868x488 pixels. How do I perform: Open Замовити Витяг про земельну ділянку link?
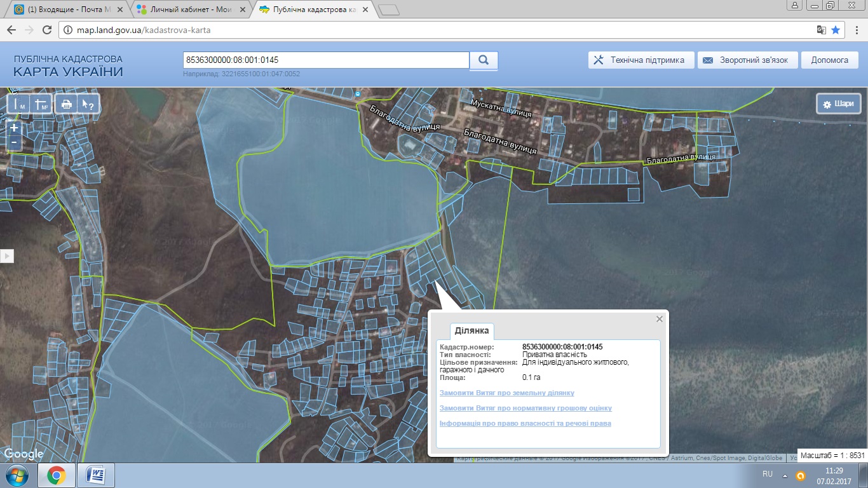506,393
